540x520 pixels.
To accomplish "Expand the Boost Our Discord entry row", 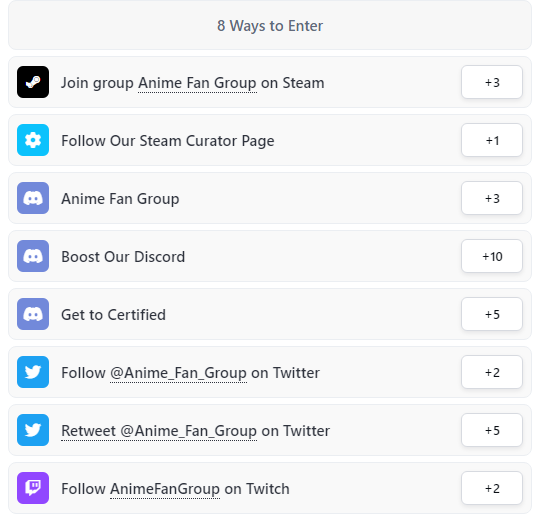I will click(270, 256).
